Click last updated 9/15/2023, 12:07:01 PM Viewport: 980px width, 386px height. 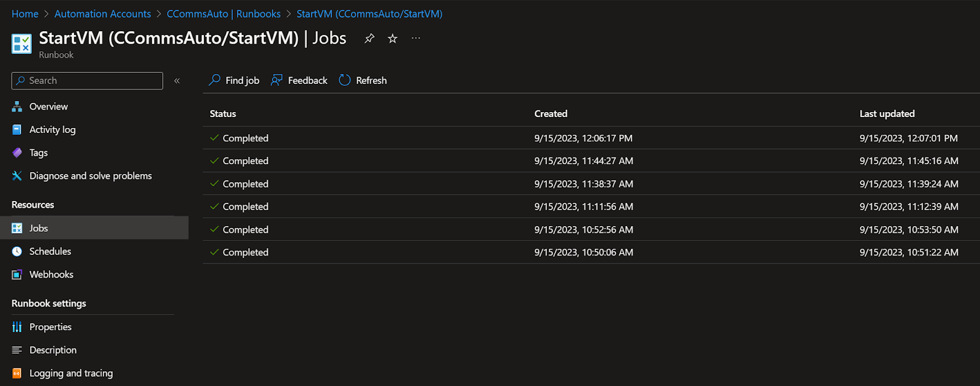[908, 138]
